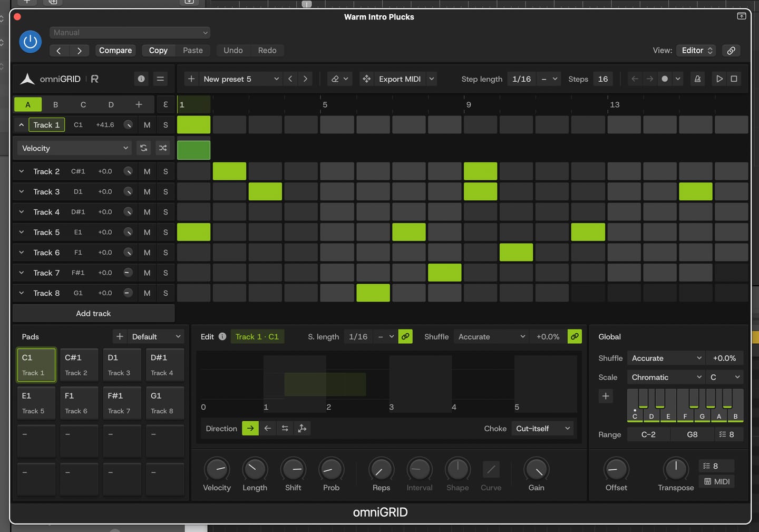Select the eraser tool in the toolbar
Screen dimensions: 759x532
(x=335, y=79)
